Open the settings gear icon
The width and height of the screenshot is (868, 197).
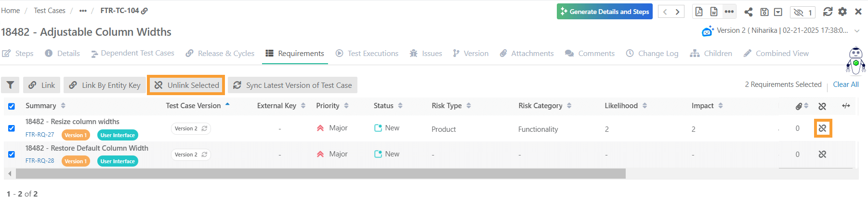pos(842,12)
